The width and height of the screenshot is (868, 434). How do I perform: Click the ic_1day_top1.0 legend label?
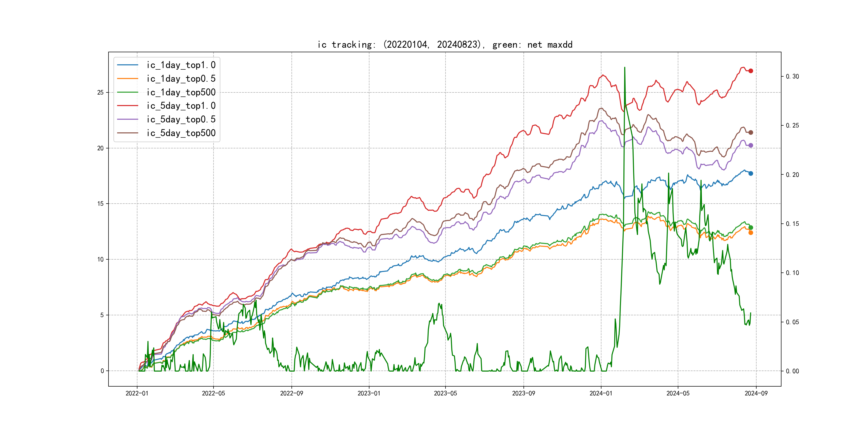[x=181, y=65]
